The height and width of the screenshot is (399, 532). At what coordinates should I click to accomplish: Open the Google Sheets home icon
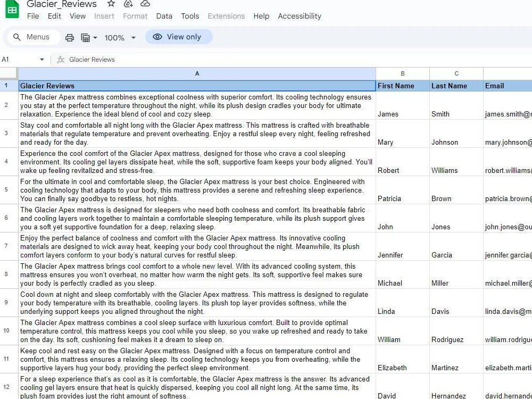tap(12, 9)
